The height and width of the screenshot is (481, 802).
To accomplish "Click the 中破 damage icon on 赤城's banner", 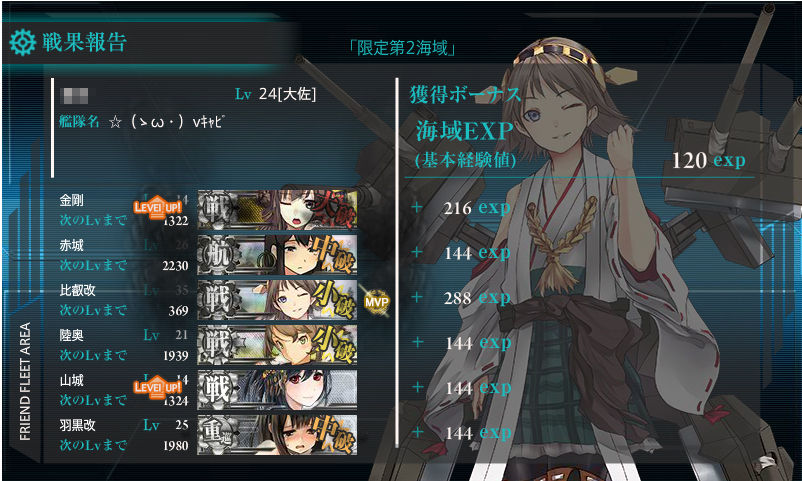I will [x=335, y=254].
